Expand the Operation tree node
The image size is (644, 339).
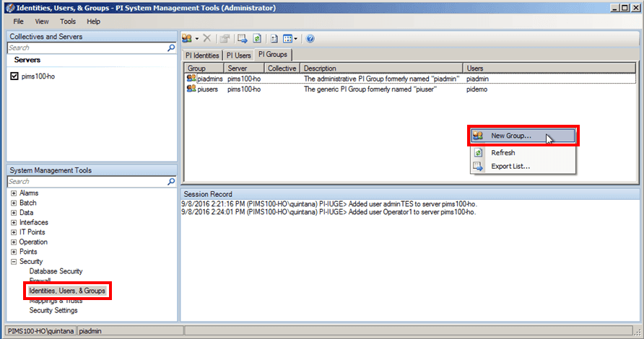(14, 242)
